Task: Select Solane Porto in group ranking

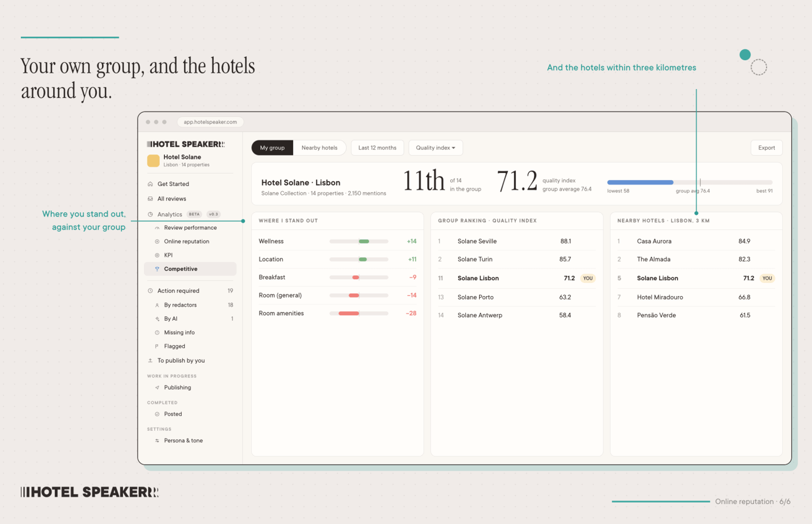Action: 517,297
